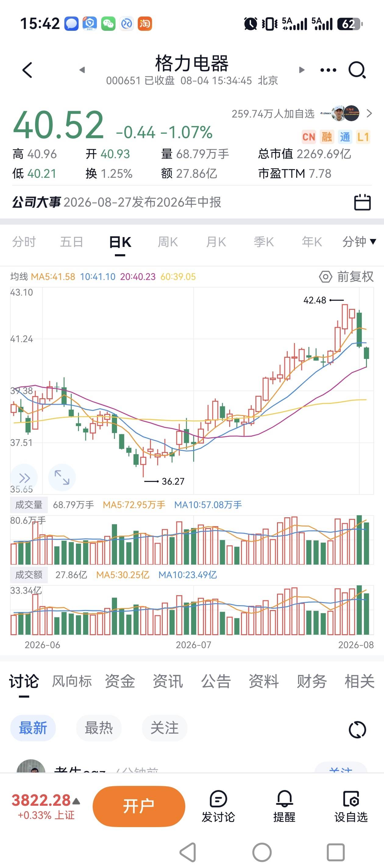Open the company events calendar icon
Image resolution: width=384 pixels, height=868 pixels.
(x=362, y=202)
